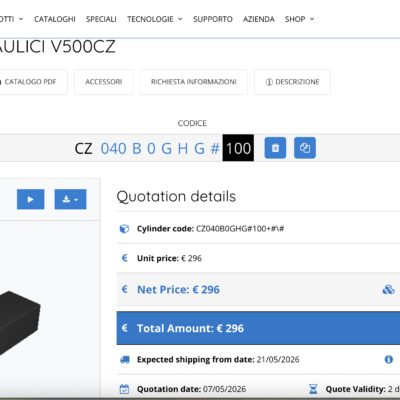Click the copy code icon button
Screen dimensions: 400x400
point(305,148)
